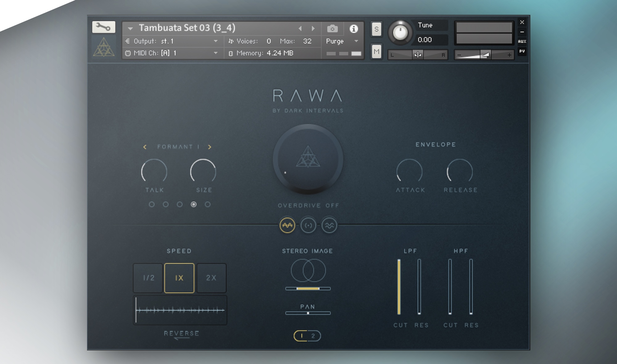Select previous formant with left chevron
The image size is (617, 364).
(145, 147)
